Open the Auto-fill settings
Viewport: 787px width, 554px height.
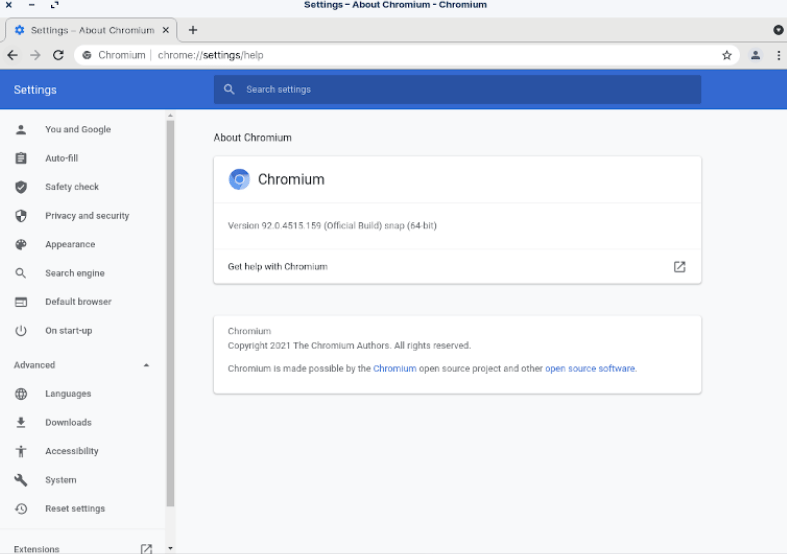(61, 158)
